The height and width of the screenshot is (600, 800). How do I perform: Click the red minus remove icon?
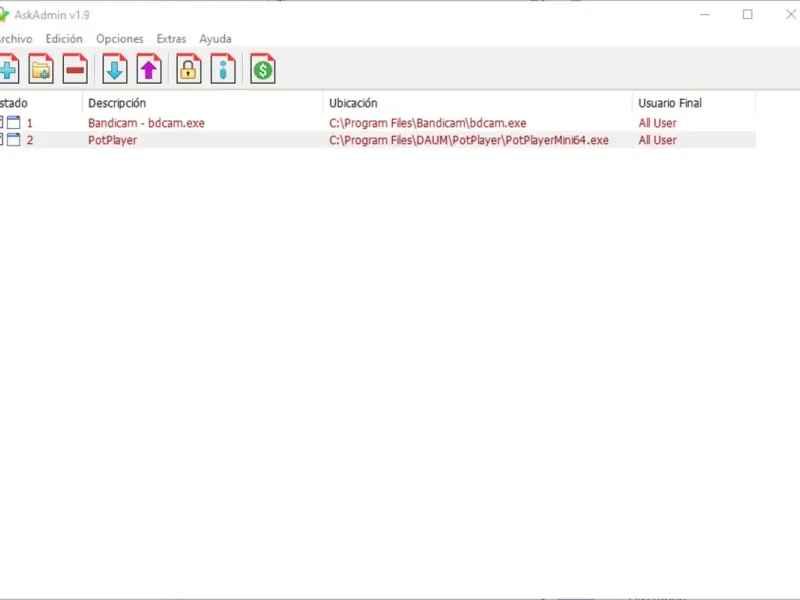pyautogui.click(x=75, y=69)
